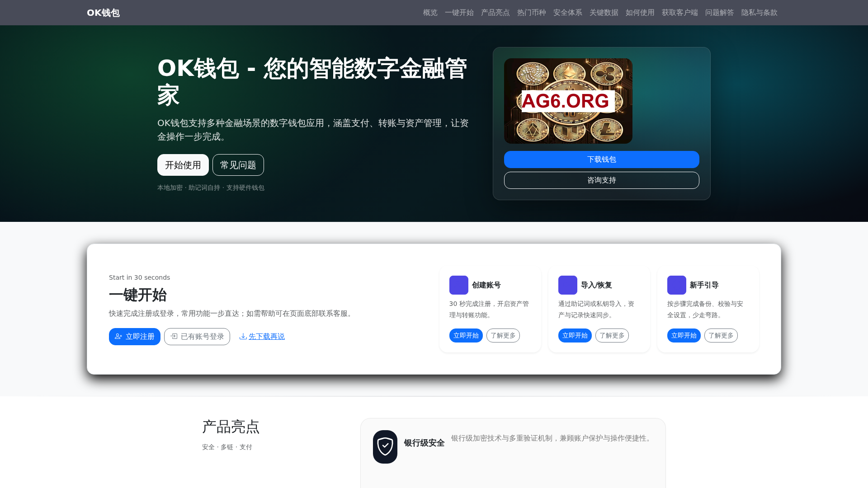This screenshot has height=488, width=868.
Task: Click 了解更多 in the 导入/恢复 card
Action: pos(612,336)
